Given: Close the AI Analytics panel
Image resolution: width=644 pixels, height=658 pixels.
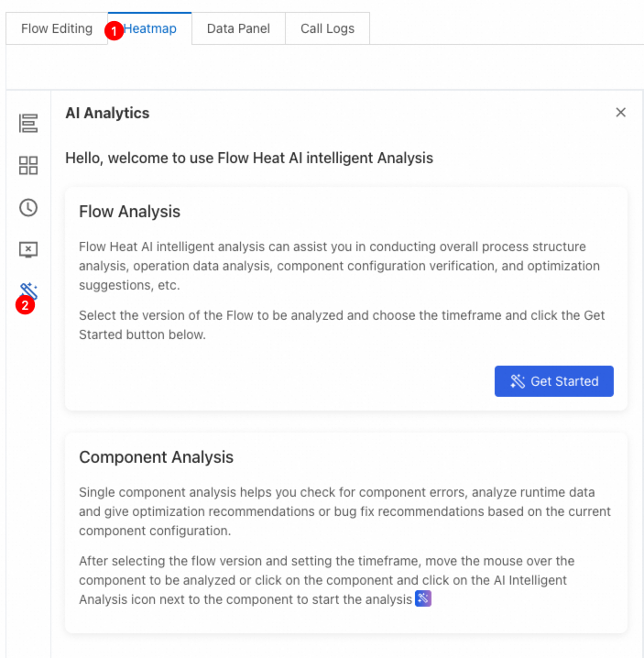Looking at the screenshot, I should click(621, 113).
